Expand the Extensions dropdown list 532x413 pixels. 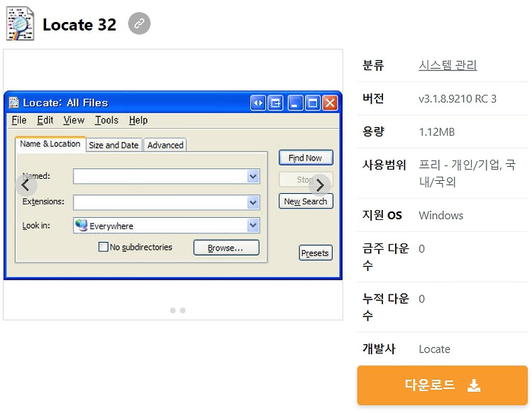point(253,203)
